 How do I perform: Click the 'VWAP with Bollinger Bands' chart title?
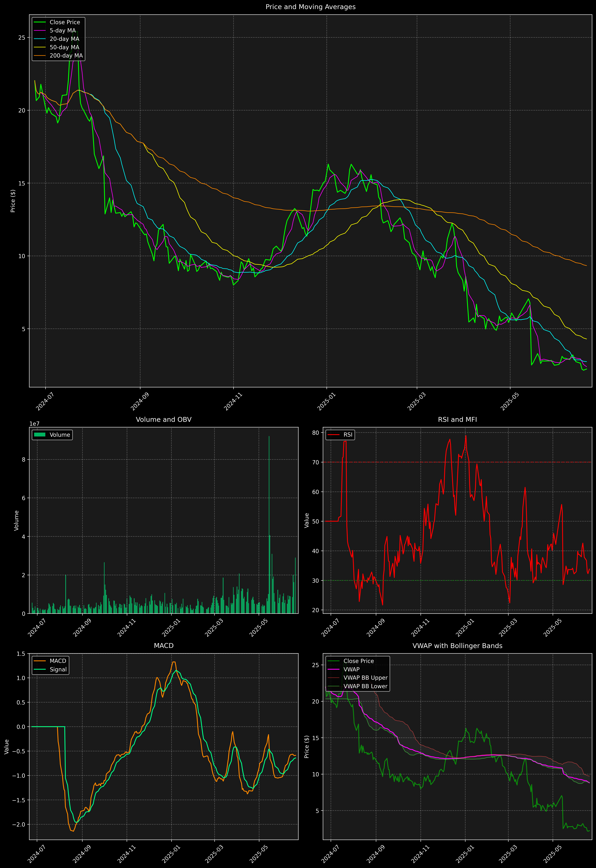pos(457,646)
